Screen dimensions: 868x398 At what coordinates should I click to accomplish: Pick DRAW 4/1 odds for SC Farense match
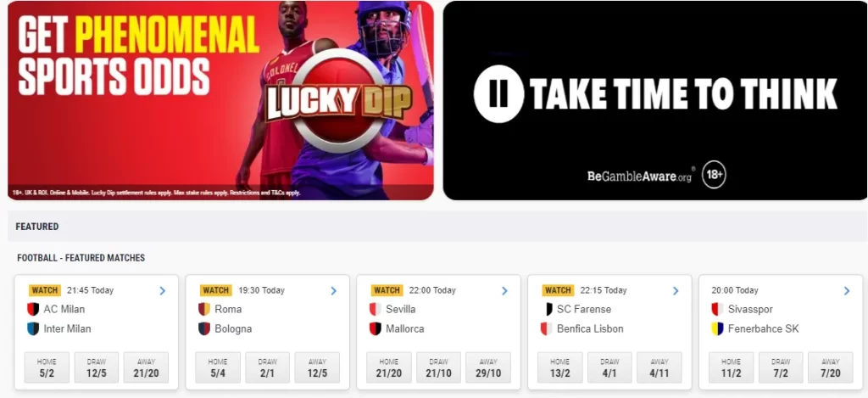click(609, 367)
